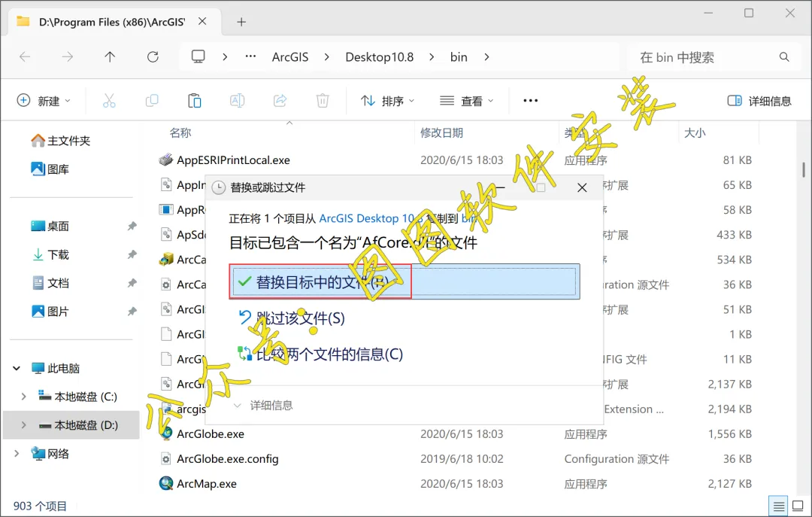Close the Replace or Skip Files dialog
Image resolution: width=812 pixels, height=517 pixels.
click(x=582, y=187)
